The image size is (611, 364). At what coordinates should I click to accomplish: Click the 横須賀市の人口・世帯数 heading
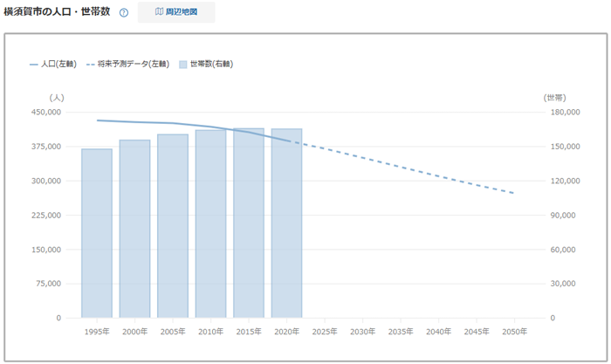click(x=57, y=11)
